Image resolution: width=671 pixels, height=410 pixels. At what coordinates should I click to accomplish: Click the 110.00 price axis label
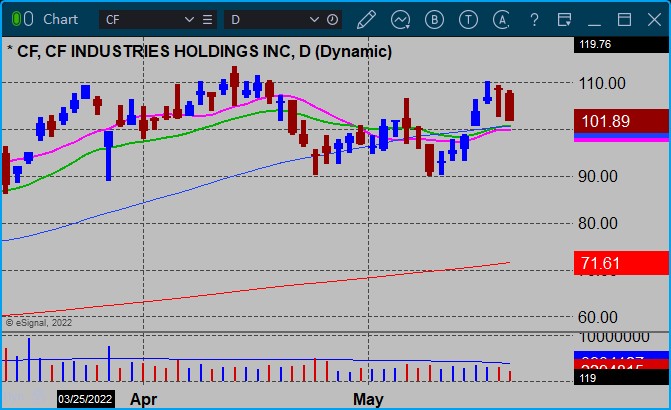click(602, 83)
